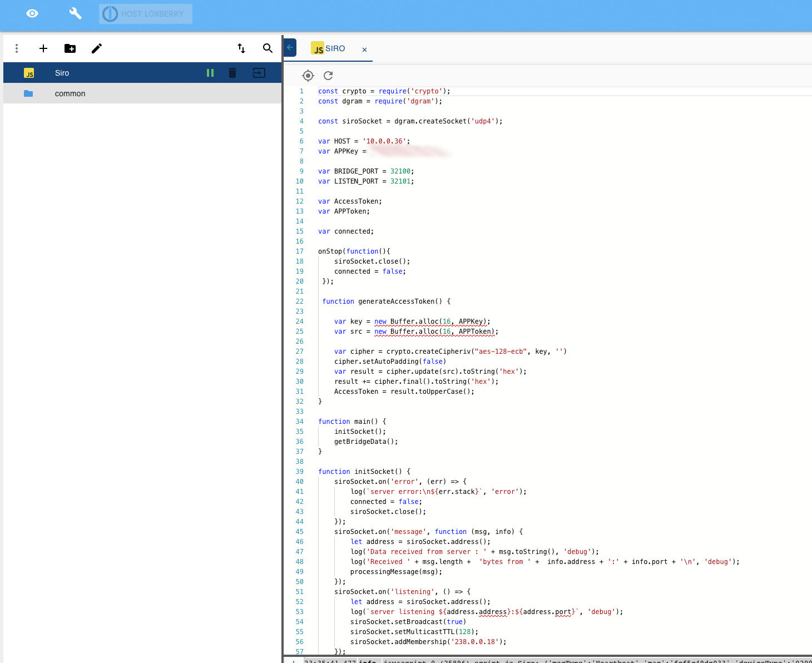Close the SIRO tab

pyautogui.click(x=365, y=50)
